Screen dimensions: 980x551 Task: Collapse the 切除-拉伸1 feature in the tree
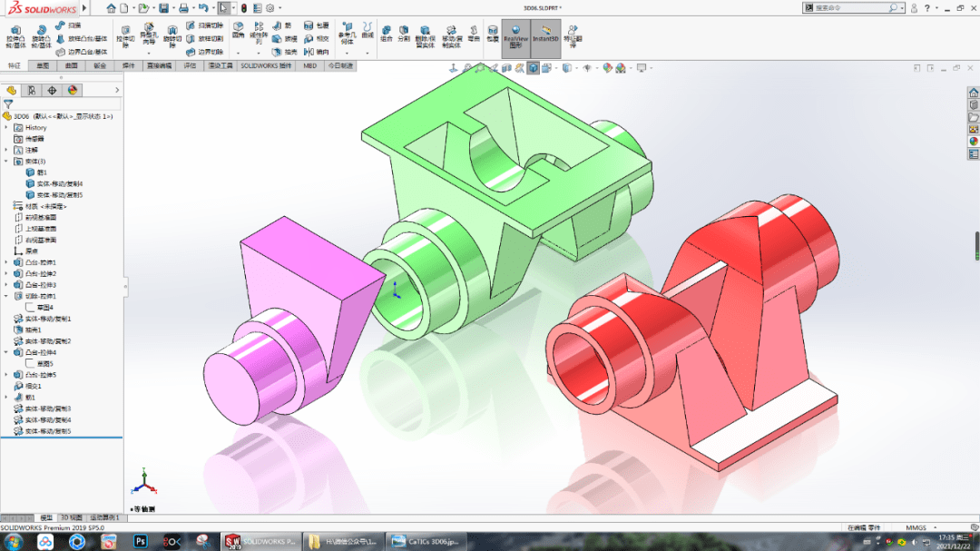click(8, 297)
